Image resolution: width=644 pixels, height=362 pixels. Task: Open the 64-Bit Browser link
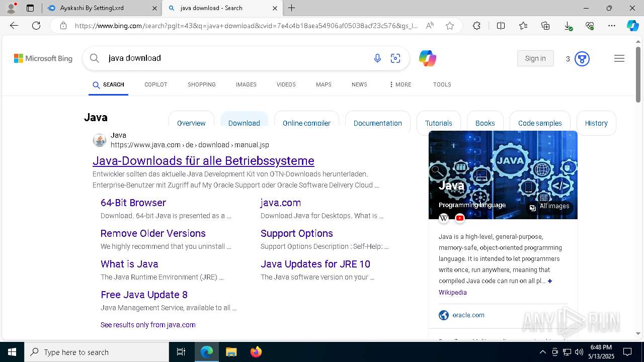click(x=133, y=203)
